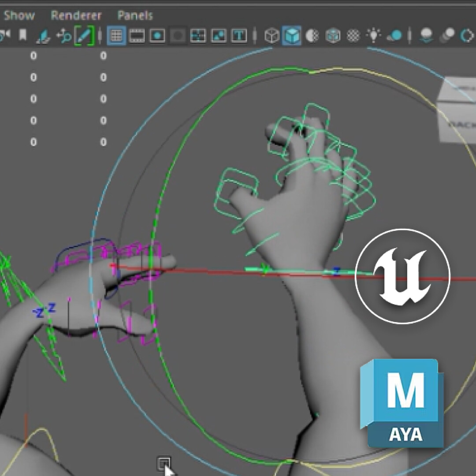
Task: Open the Show menu
Action: [x=19, y=15]
